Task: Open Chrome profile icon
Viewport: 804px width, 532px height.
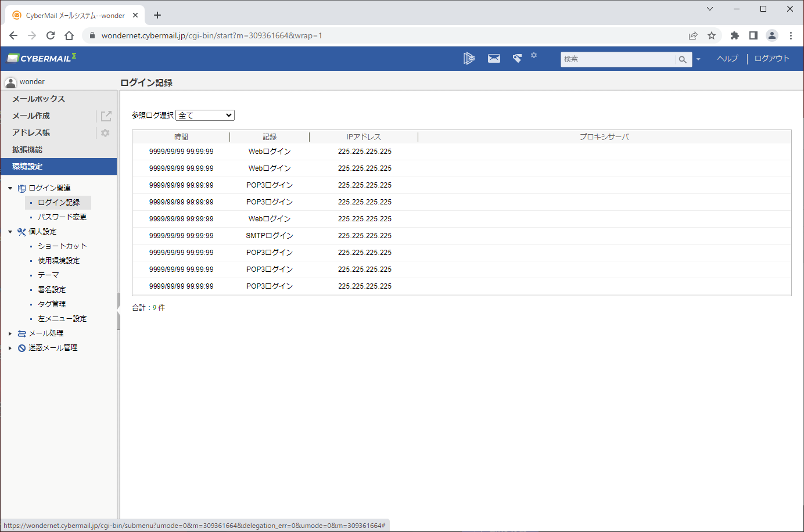Action: click(x=772, y=35)
